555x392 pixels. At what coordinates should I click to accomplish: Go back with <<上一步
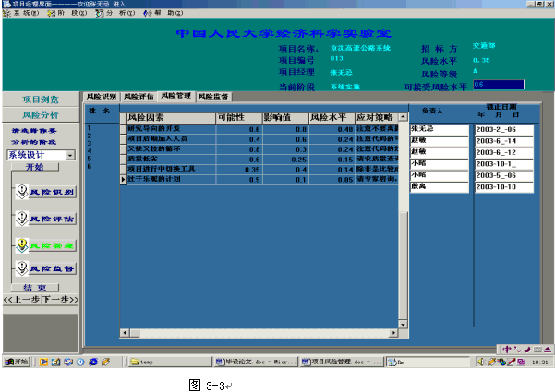click(21, 300)
